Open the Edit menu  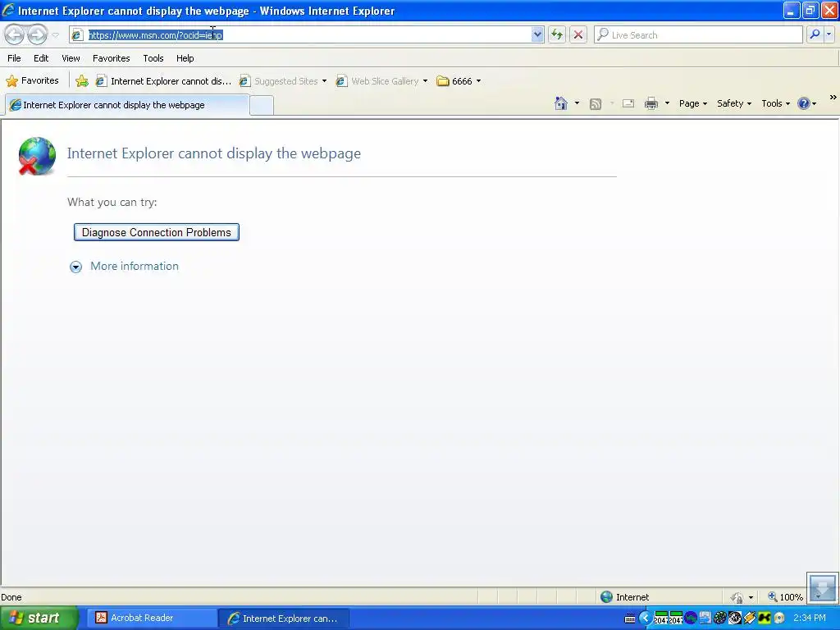(41, 58)
